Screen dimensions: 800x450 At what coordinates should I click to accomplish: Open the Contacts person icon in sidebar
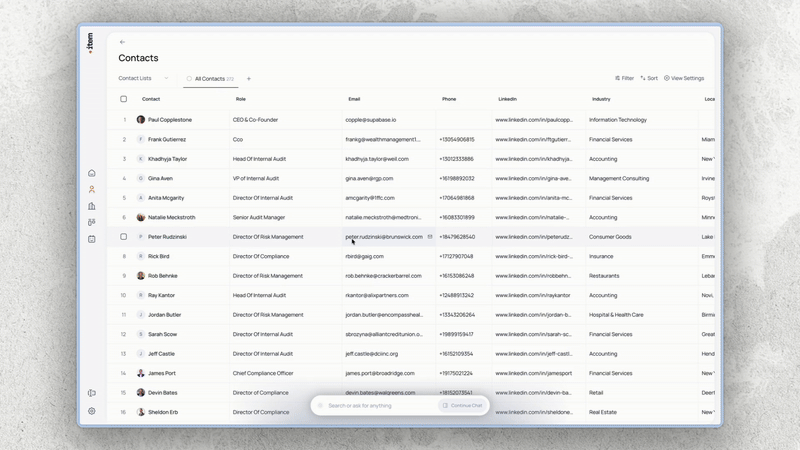[x=92, y=189]
